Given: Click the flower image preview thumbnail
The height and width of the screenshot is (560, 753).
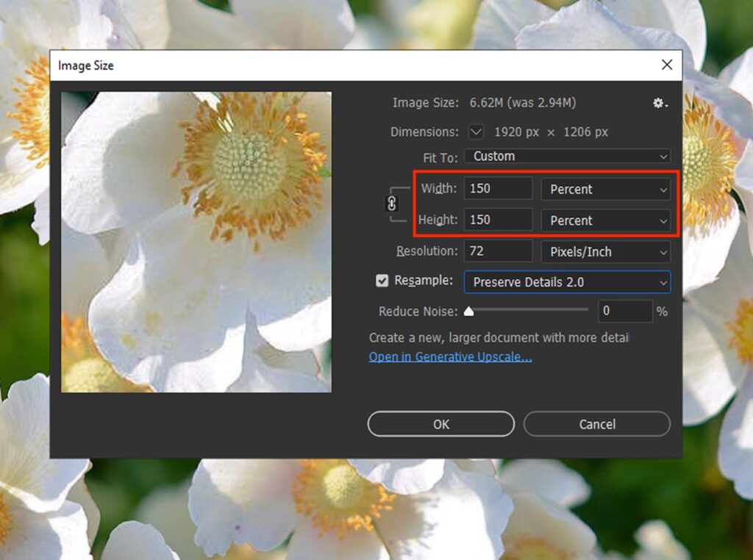Looking at the screenshot, I should [197, 241].
